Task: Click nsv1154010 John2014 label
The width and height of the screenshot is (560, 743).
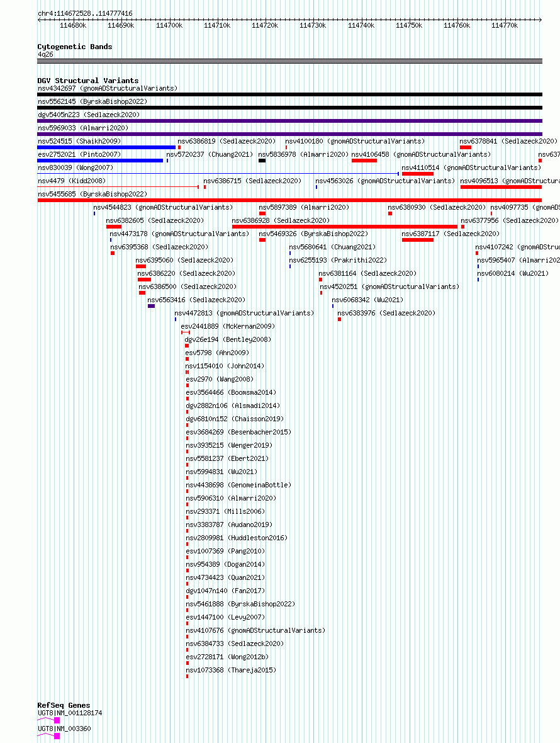Action: pos(225,366)
